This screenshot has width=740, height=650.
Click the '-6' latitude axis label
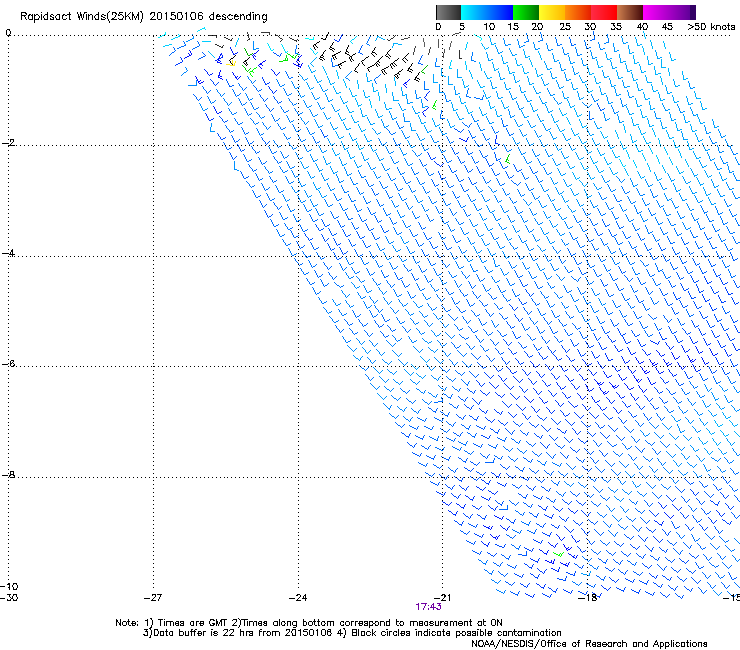8,364
